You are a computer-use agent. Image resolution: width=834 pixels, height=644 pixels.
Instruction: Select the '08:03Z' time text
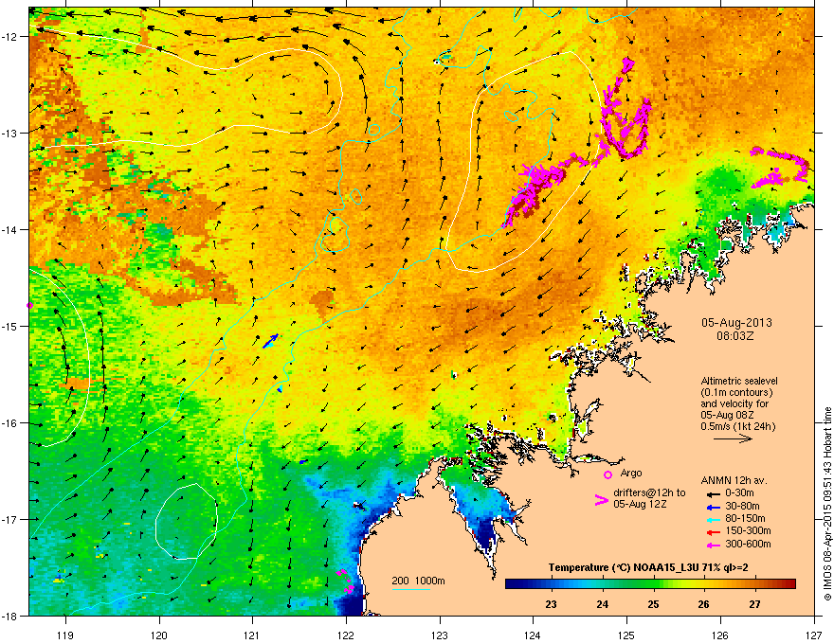coord(735,336)
